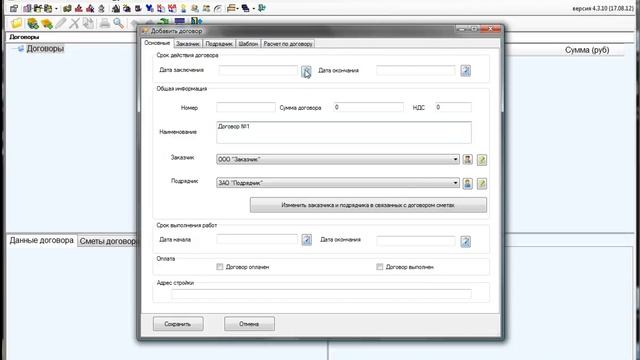Click the Отмена button
The width and height of the screenshot is (640, 360).
coord(249,324)
